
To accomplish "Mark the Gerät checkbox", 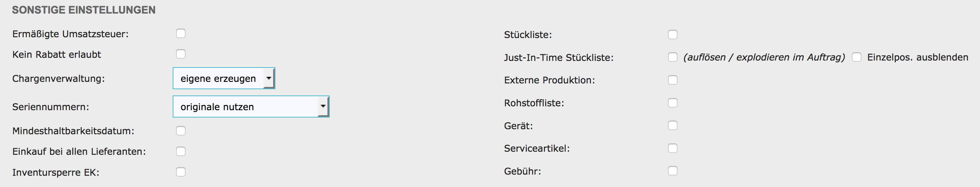I will 673,125.
